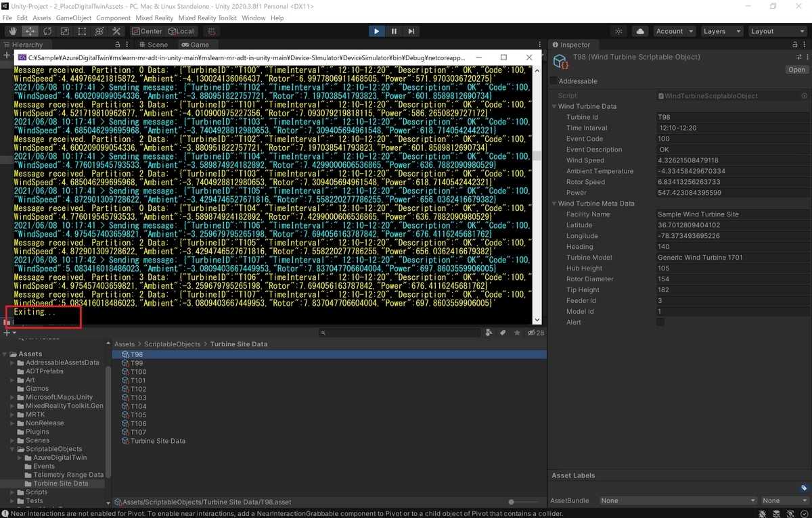Expand the Scripts folder

pyautogui.click(x=13, y=492)
